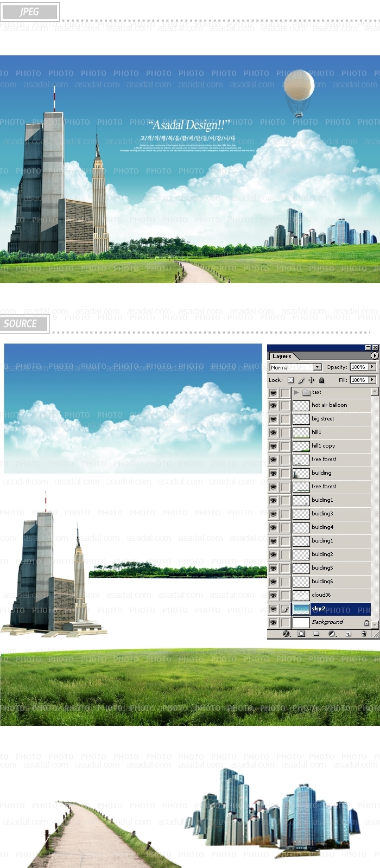Select the Layers tab

[x=282, y=356]
